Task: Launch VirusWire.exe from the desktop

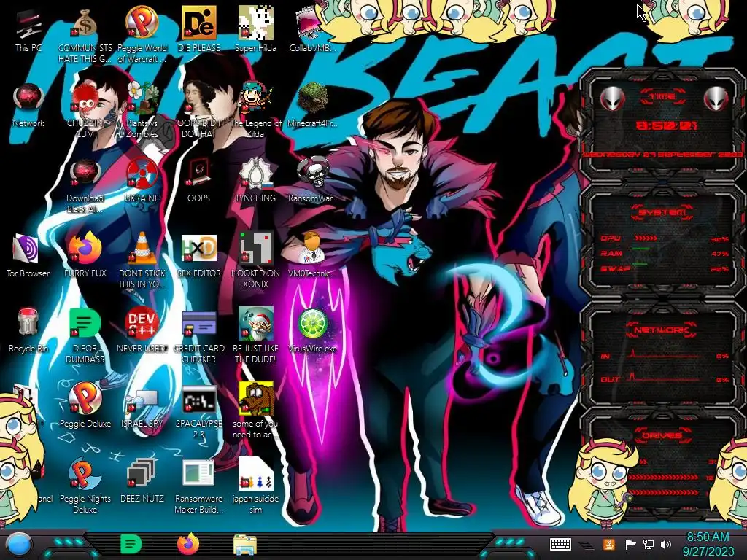Action: (312, 330)
